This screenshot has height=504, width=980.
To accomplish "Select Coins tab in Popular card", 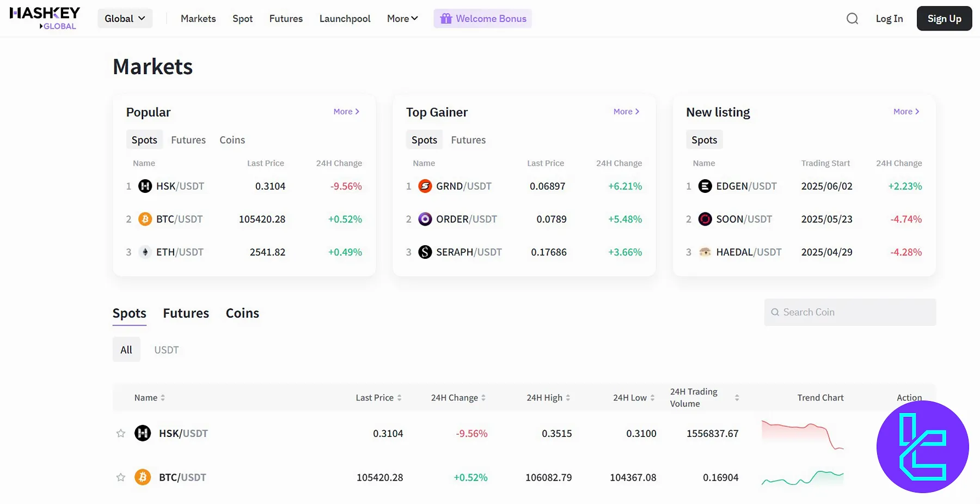I will coord(232,140).
